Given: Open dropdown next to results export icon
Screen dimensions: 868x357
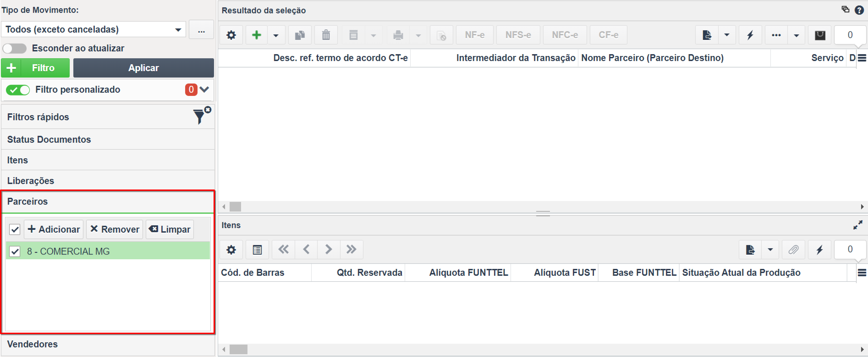Looking at the screenshot, I should (727, 35).
